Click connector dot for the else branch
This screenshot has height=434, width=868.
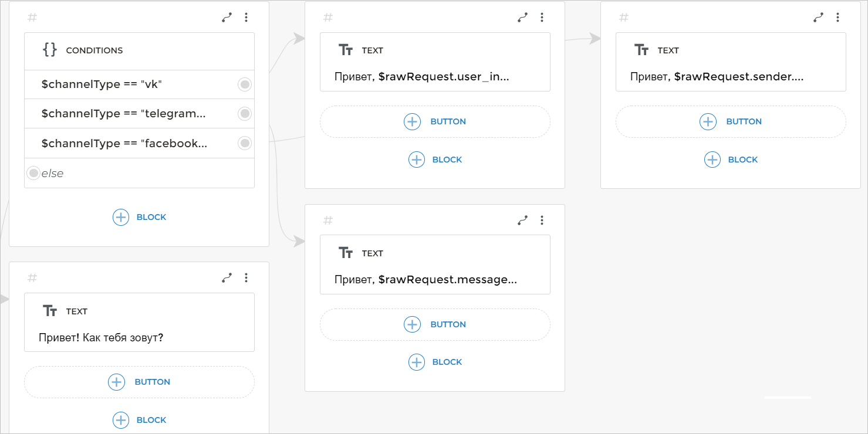(33, 173)
